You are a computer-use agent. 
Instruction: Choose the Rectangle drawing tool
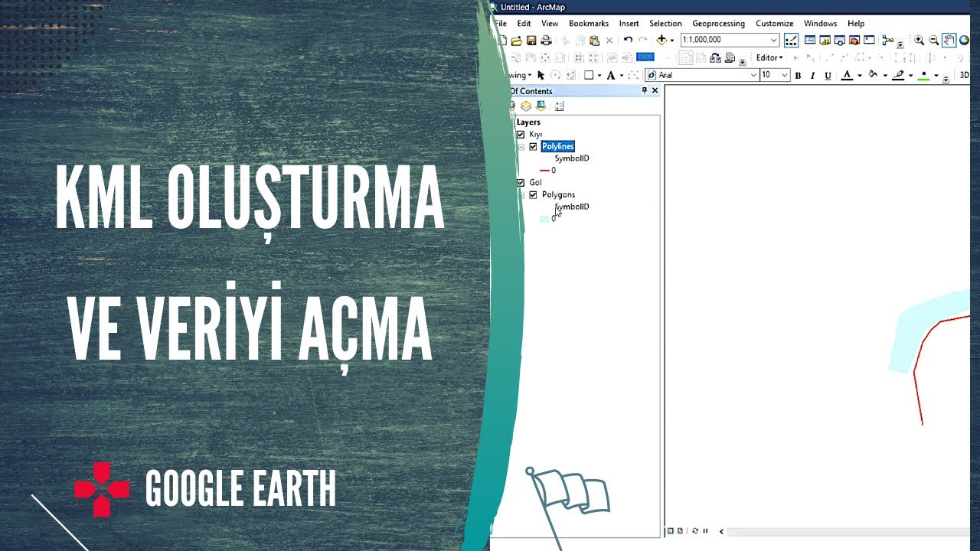coord(589,75)
